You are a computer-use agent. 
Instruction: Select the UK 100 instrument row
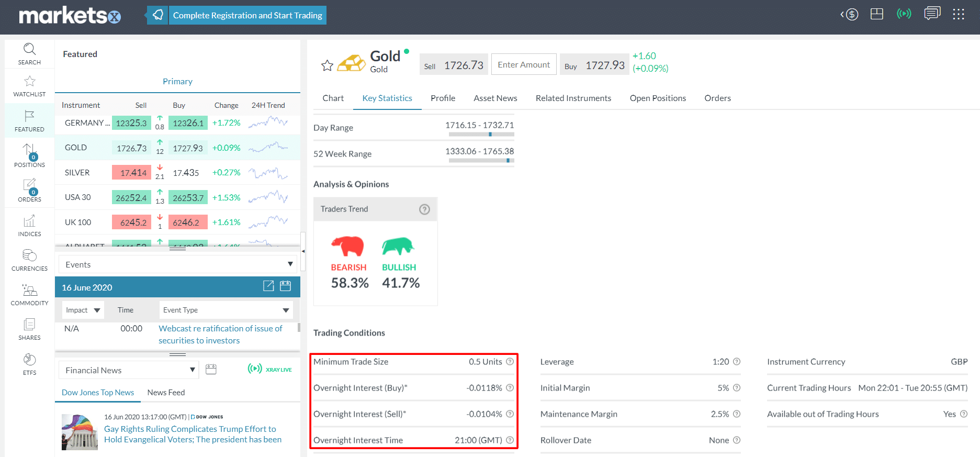[x=177, y=222]
